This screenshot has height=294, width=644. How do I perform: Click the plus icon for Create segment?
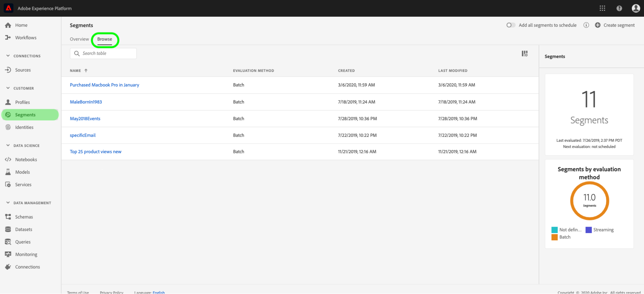598,25
